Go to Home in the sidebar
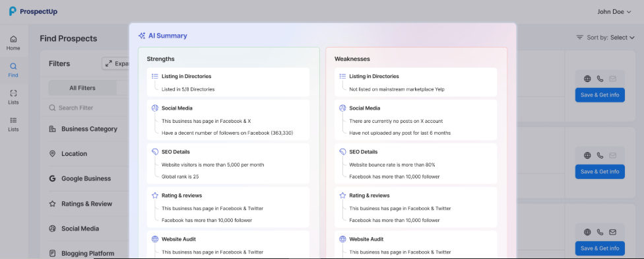 (x=13, y=43)
